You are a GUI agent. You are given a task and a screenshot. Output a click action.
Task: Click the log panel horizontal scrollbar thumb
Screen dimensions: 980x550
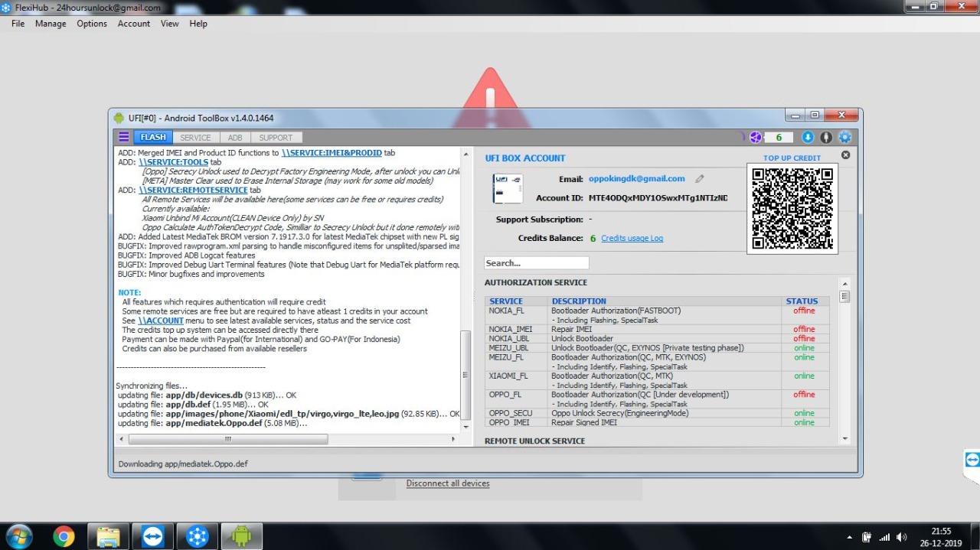pyautogui.click(x=228, y=439)
